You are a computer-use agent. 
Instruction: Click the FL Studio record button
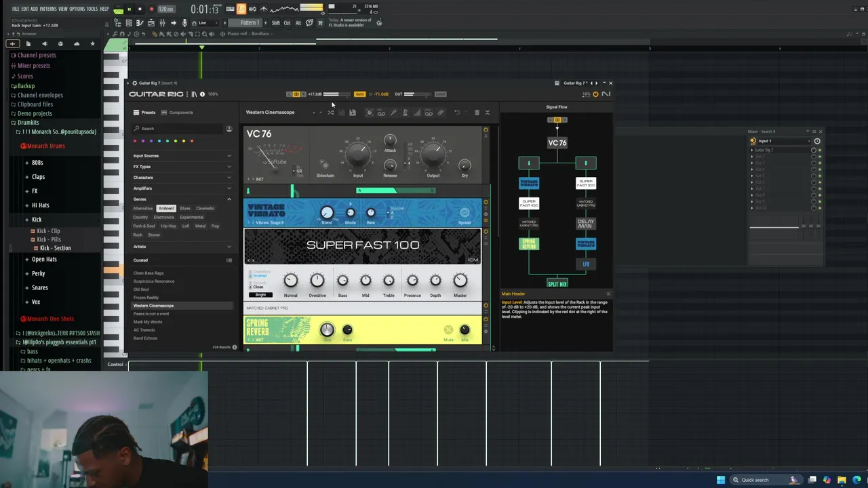[x=151, y=9]
